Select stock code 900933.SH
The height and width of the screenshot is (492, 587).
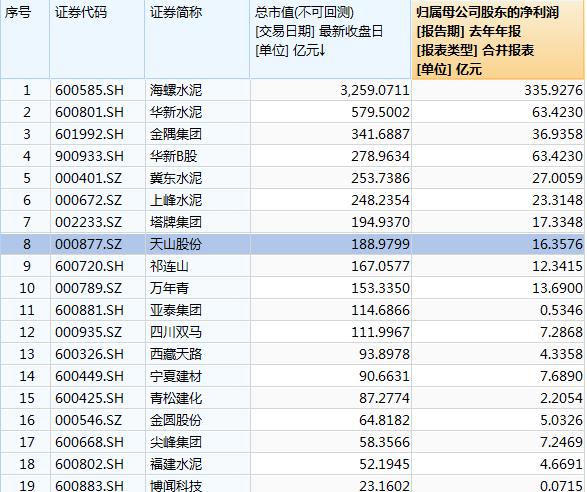click(89, 156)
